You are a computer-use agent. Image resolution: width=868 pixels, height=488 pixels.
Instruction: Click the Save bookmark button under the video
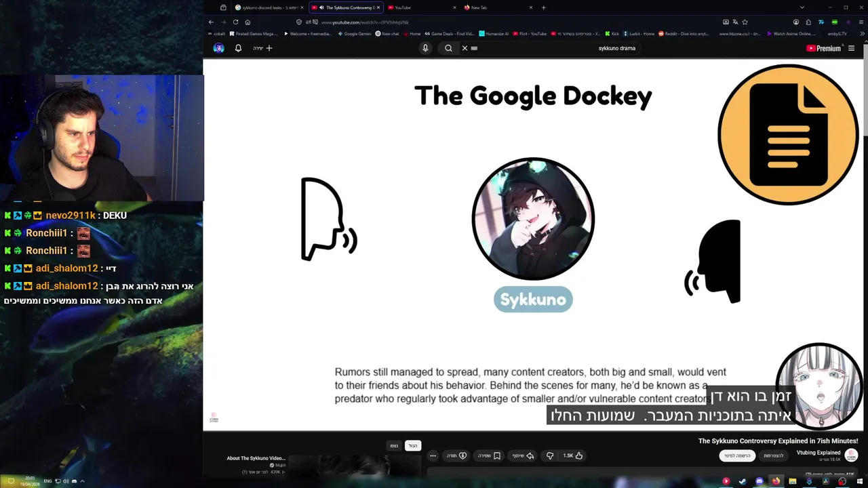489,455
